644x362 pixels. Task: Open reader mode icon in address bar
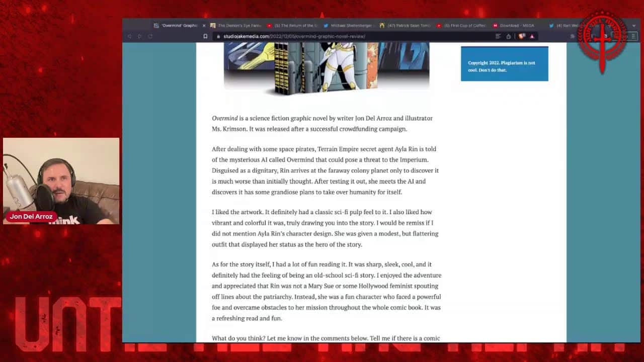(498, 36)
